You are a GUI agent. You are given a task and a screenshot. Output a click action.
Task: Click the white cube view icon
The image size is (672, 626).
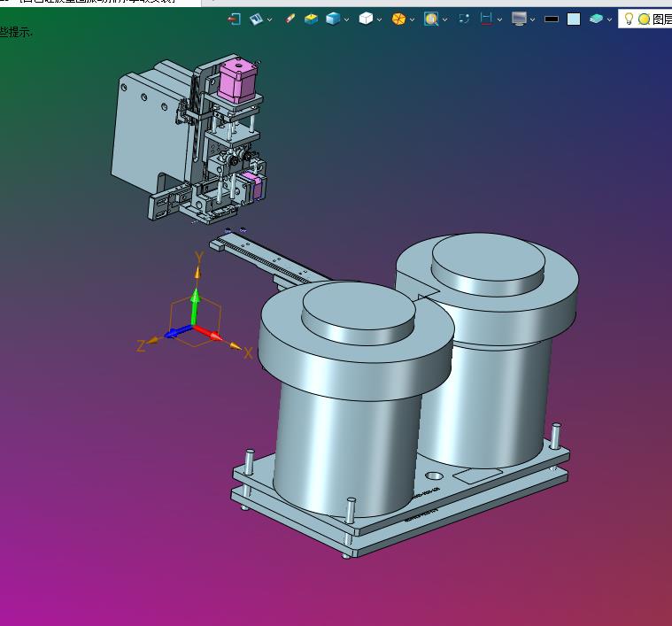pyautogui.click(x=366, y=19)
